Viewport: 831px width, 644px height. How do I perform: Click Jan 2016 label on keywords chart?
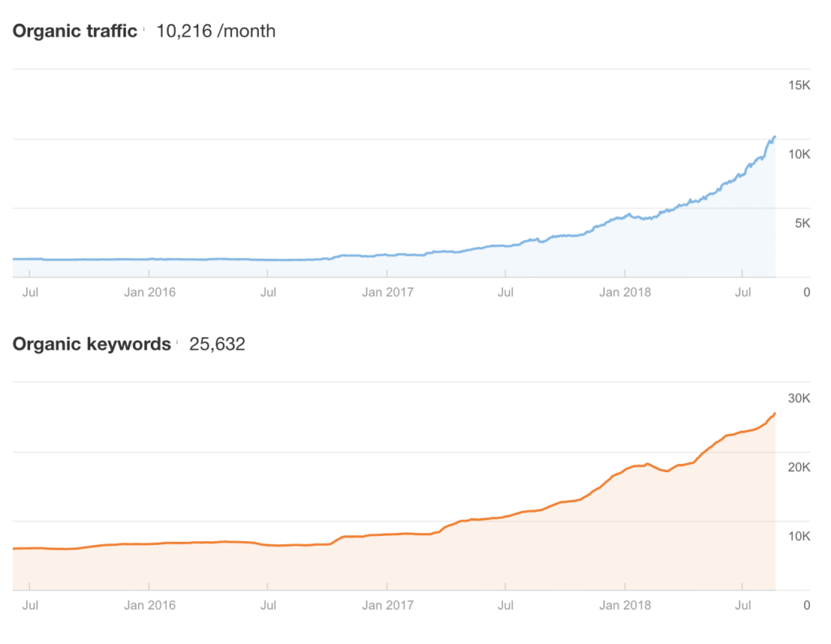[150, 605]
